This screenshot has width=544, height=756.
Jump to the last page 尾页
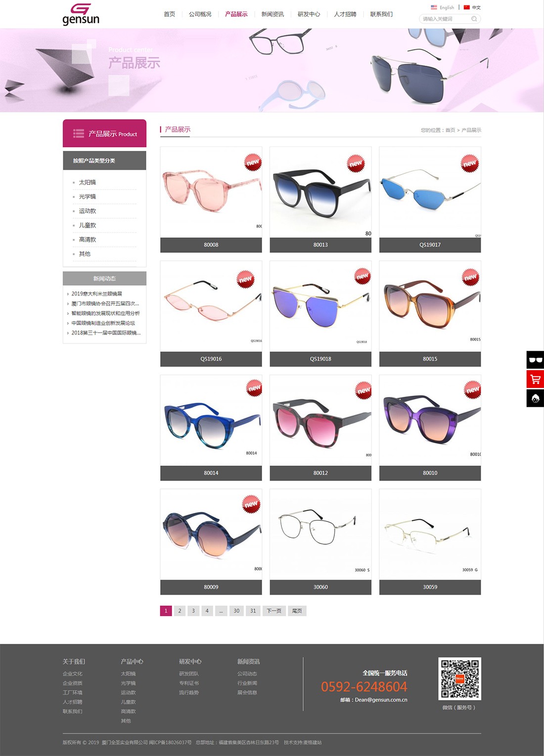pyautogui.click(x=297, y=611)
